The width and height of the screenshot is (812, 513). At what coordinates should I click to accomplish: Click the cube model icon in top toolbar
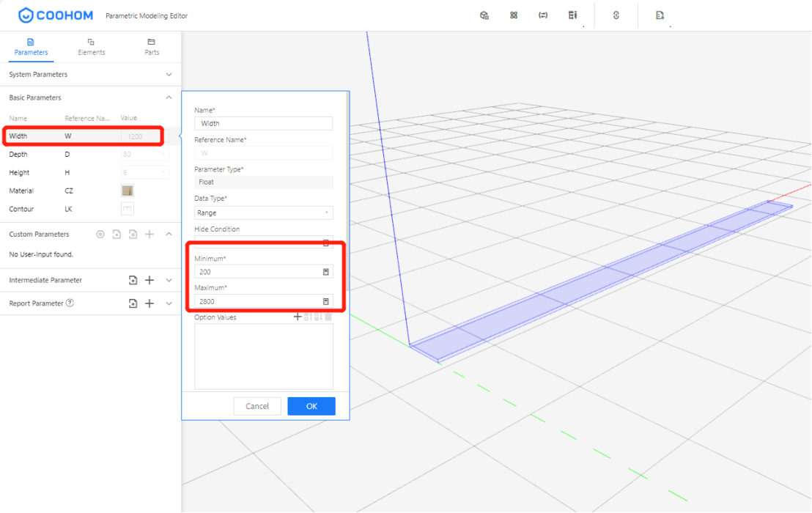(484, 15)
